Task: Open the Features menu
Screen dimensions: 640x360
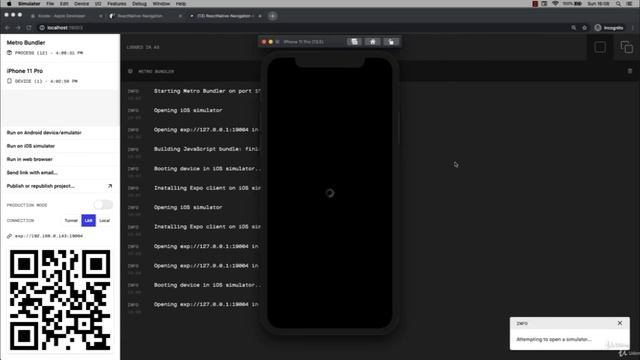Action: [x=116, y=4]
